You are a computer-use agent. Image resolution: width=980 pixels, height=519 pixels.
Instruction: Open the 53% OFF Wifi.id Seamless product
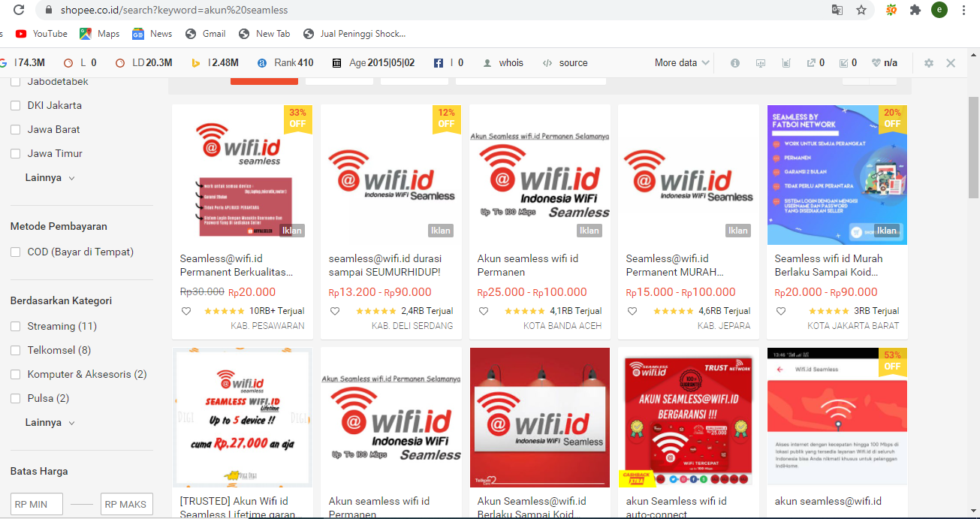837,418
